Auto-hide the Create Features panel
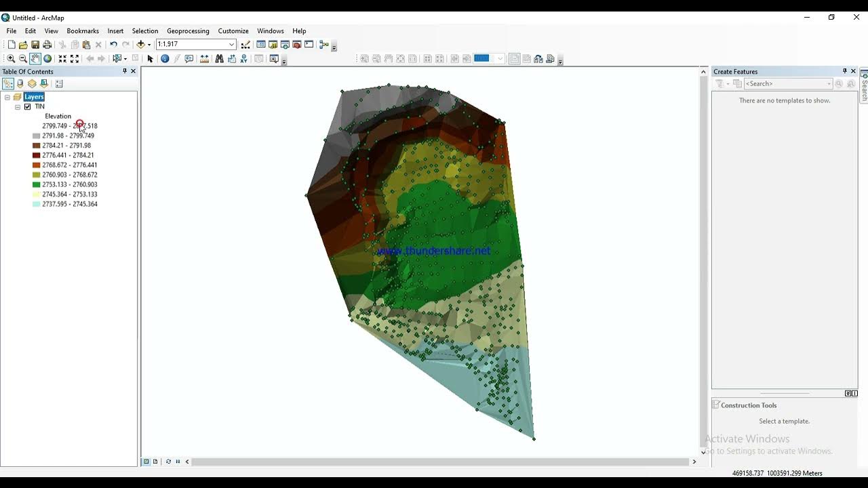Image resolution: width=868 pixels, height=488 pixels. click(845, 71)
